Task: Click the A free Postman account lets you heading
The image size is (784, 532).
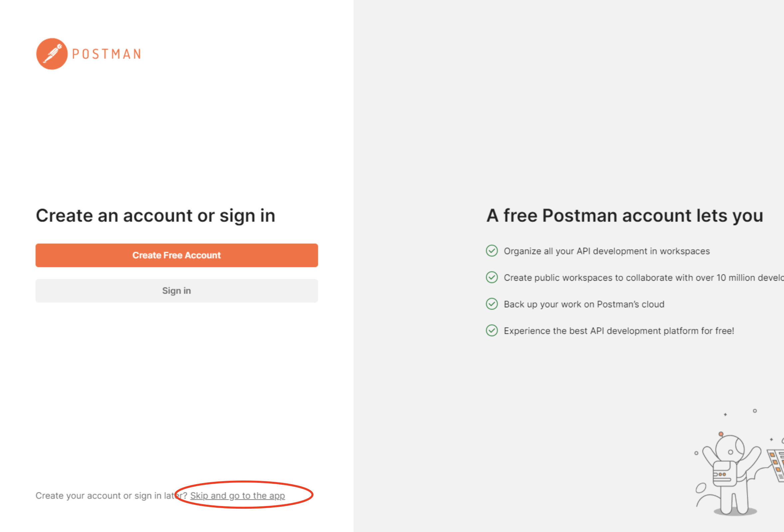Action: coord(624,216)
